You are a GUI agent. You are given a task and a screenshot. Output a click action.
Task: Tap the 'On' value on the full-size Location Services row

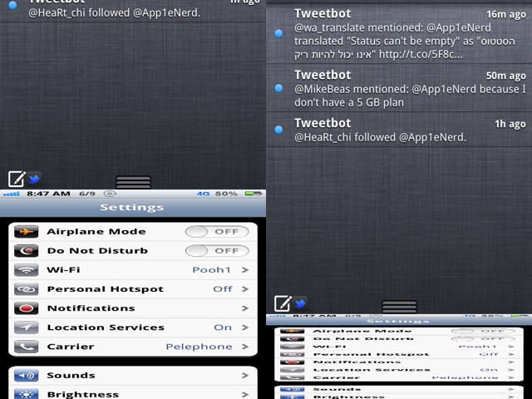[x=223, y=328]
